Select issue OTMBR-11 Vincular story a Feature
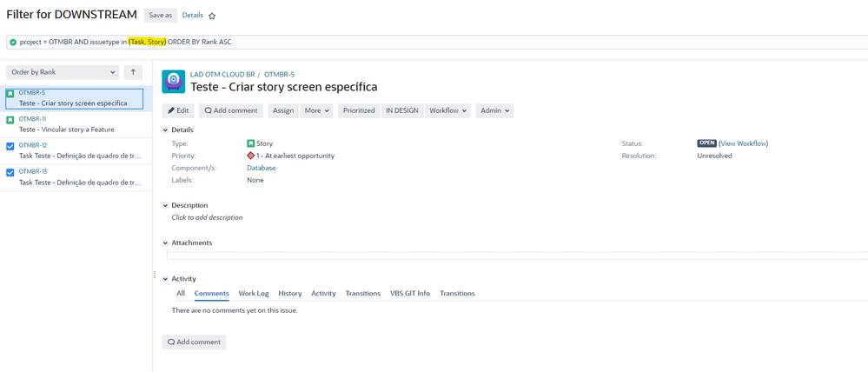 coord(76,124)
